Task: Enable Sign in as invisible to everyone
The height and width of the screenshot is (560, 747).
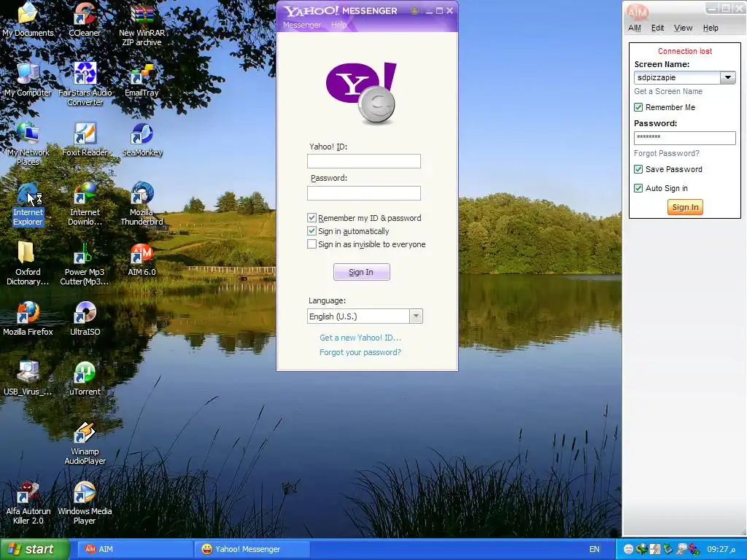Action: 311,244
